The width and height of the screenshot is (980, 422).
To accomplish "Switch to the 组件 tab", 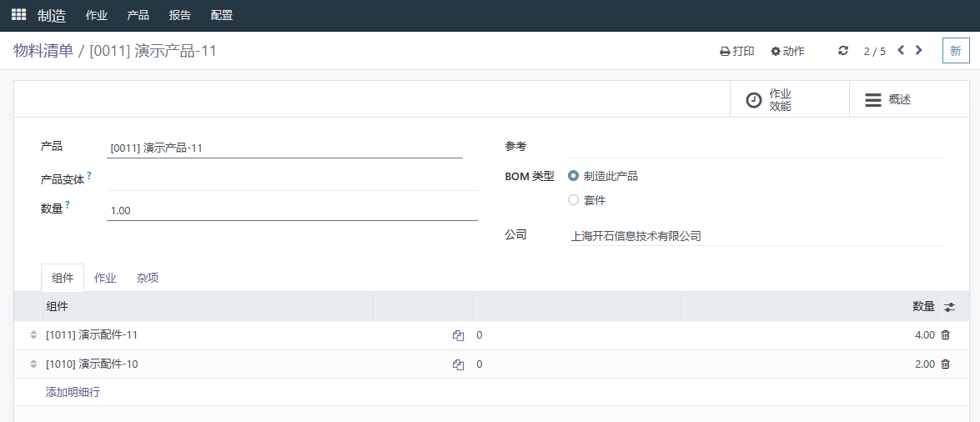I will coord(63,279).
